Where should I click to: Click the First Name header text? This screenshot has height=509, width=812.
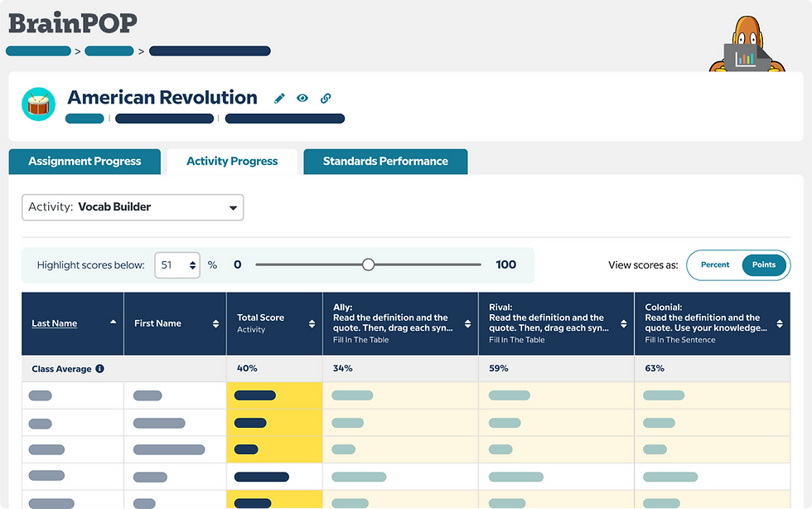click(x=157, y=323)
